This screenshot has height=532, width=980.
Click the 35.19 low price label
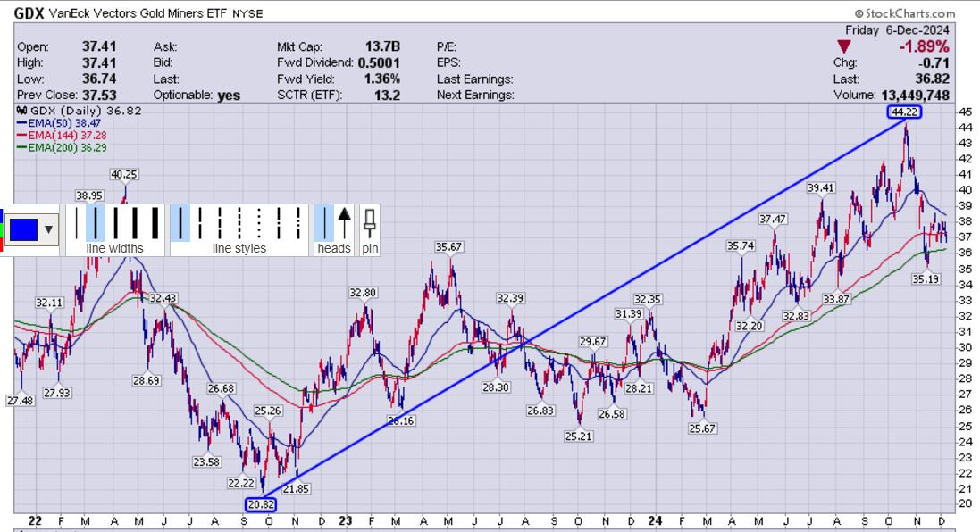(x=926, y=279)
